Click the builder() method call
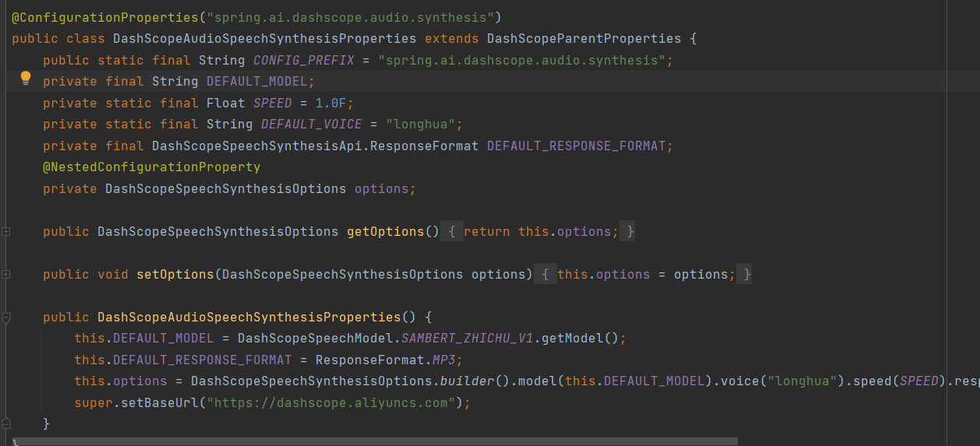980x446 pixels. (x=475, y=381)
